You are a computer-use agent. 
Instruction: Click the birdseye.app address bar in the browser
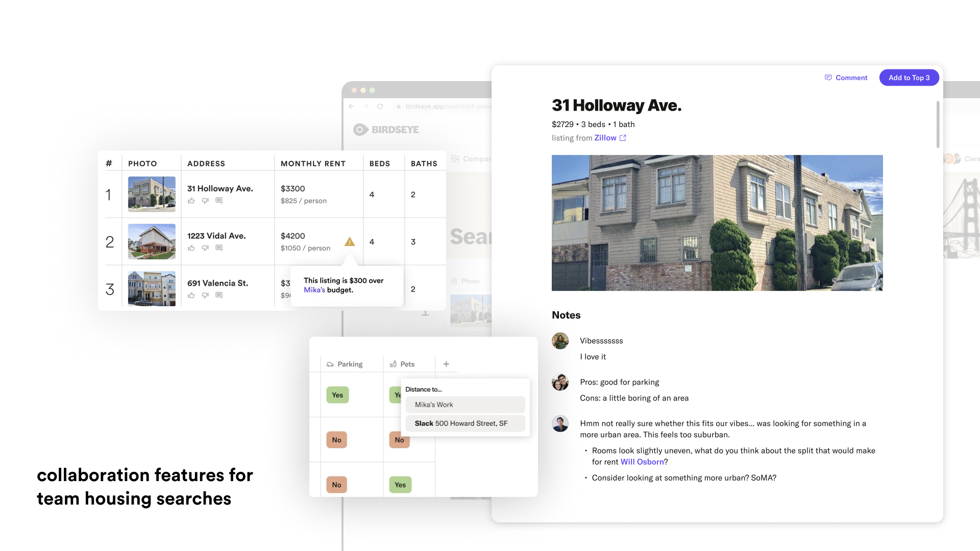coord(443,107)
